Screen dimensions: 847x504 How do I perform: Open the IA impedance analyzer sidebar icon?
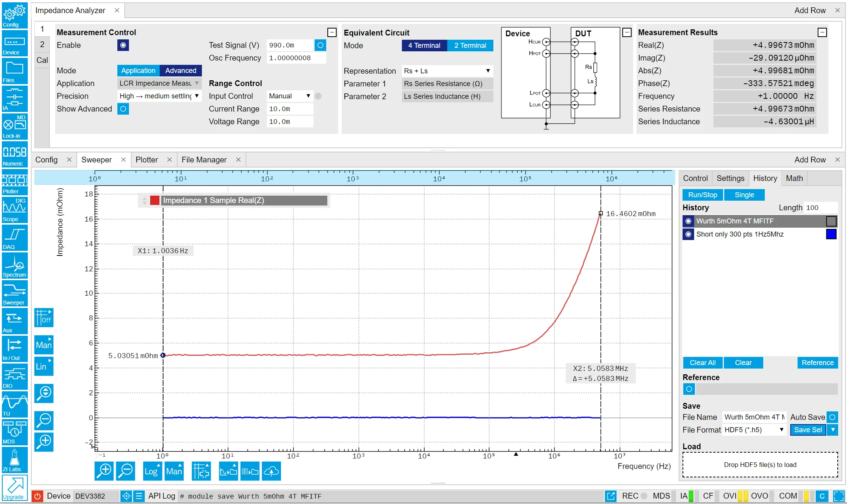pyautogui.click(x=15, y=99)
